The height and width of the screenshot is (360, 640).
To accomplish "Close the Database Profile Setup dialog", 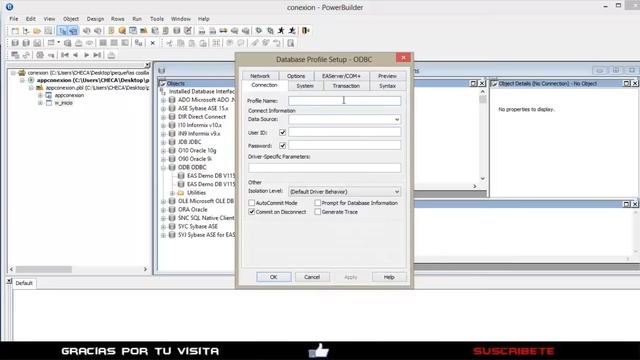I will pyautogui.click(x=403, y=58).
